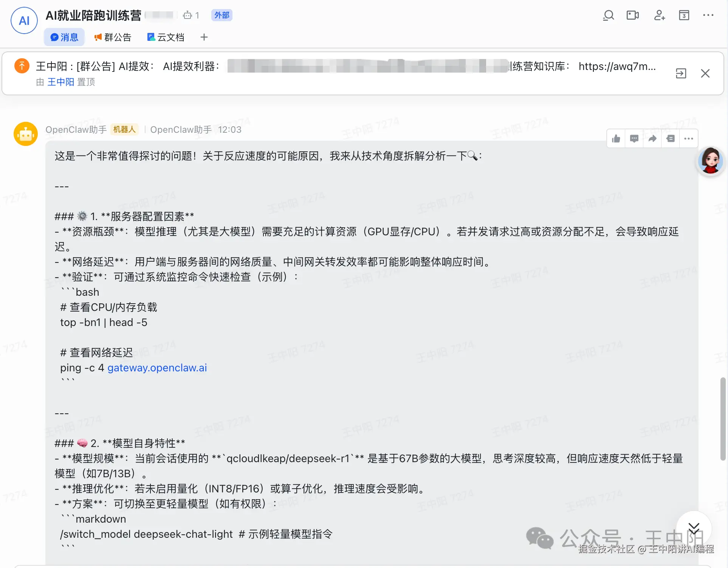Click the search icon in chat header
Image resolution: width=728 pixels, height=568 pixels.
[x=608, y=16]
